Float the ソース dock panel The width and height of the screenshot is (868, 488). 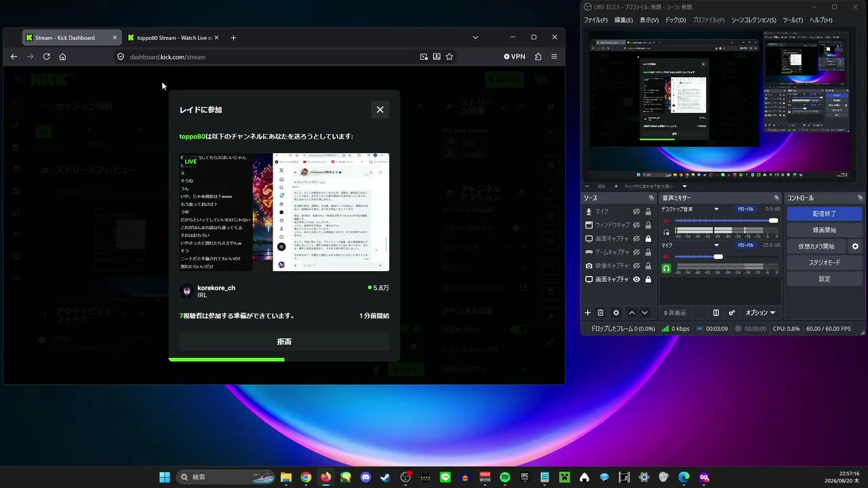[651, 198]
